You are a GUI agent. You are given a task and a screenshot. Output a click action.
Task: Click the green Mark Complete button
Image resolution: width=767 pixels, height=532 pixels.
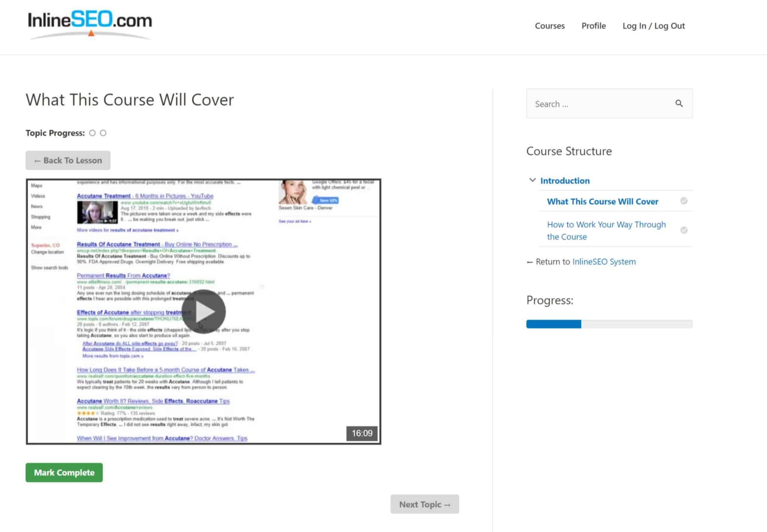(64, 472)
